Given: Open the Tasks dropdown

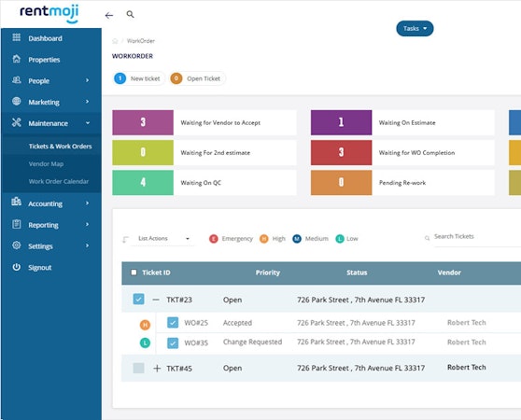Looking at the screenshot, I should (415, 29).
